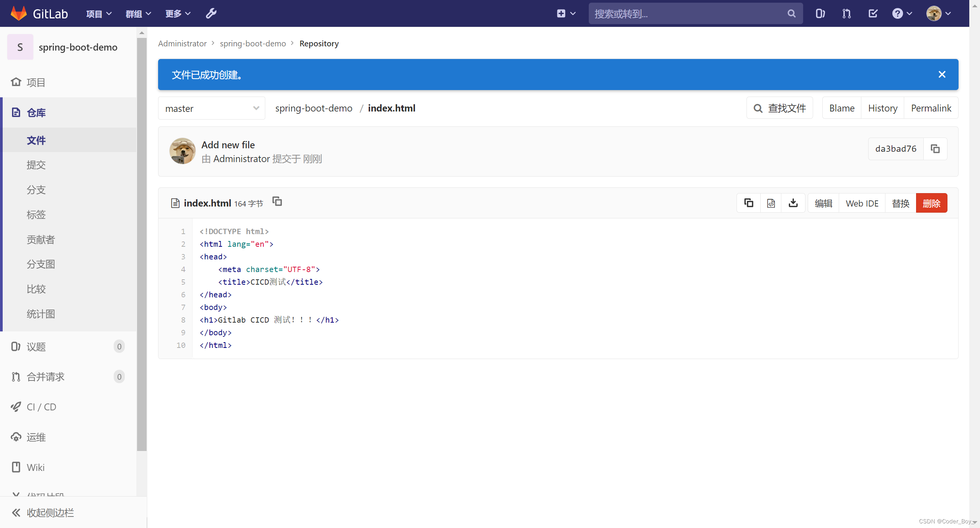Open the help question mark menu

click(902, 13)
